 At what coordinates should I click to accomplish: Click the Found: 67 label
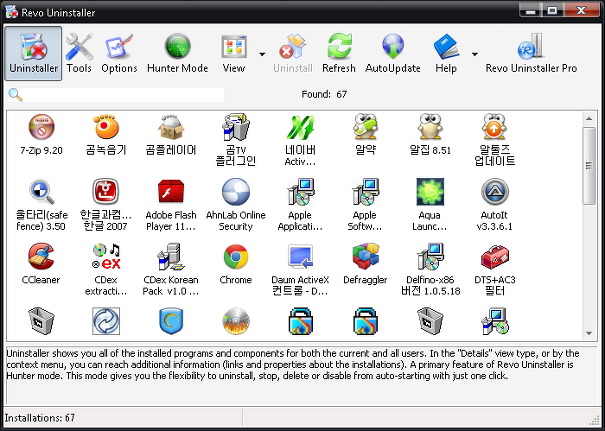[x=324, y=94]
